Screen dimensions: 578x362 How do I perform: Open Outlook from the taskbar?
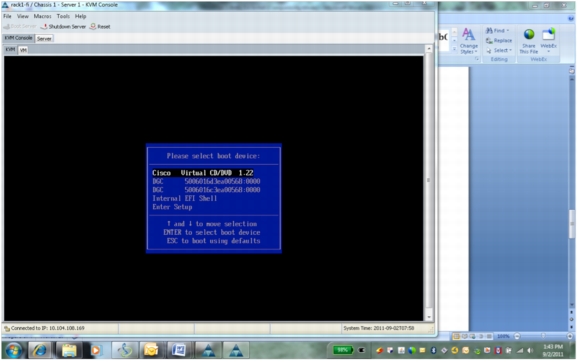151,350
